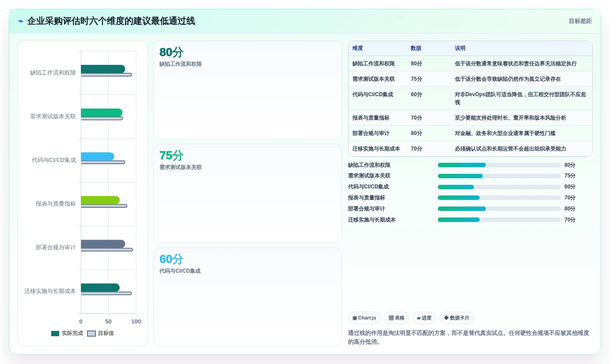
Task: Click the 表格 tag chip
Action: click(x=397, y=318)
